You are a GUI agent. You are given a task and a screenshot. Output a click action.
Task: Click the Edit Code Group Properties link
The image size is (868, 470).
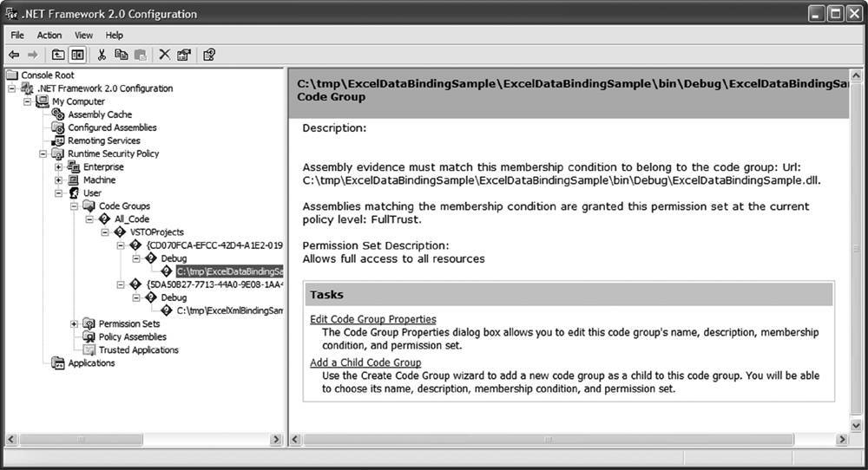372,319
